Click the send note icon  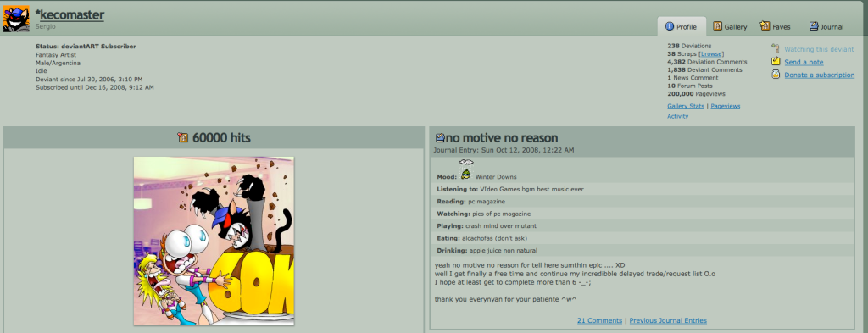pos(776,61)
